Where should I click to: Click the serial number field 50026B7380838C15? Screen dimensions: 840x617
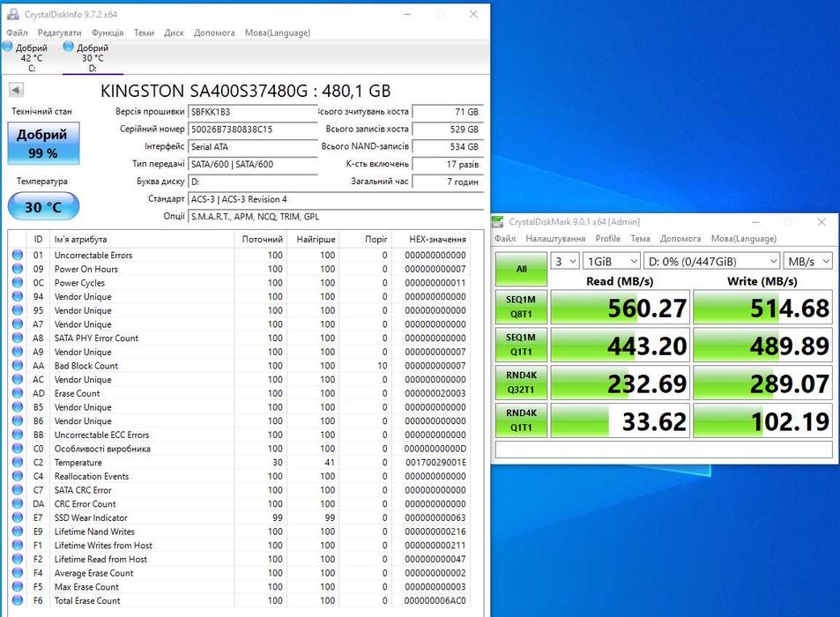click(253, 129)
